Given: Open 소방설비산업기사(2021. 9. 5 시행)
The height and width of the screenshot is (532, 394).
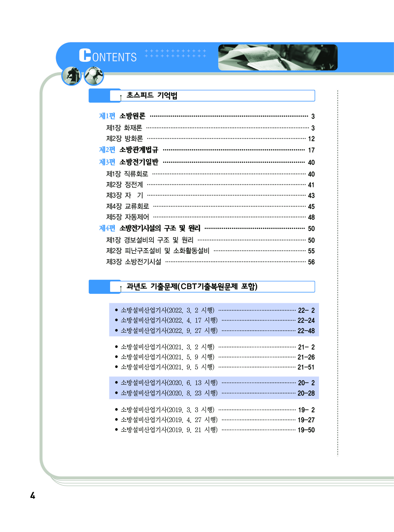Looking at the screenshot, I should (215, 367).
